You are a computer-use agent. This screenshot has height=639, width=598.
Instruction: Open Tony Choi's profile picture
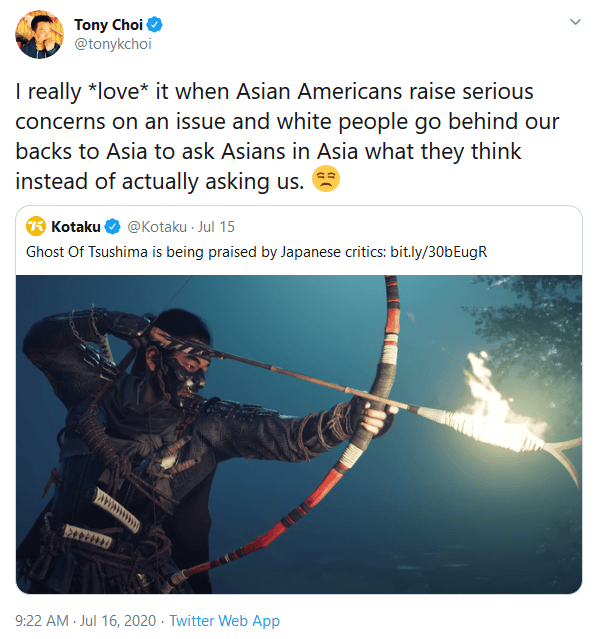coord(40,35)
